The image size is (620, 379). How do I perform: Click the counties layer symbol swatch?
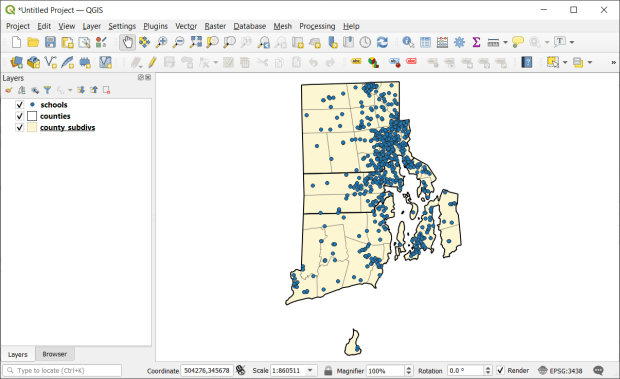coord(32,116)
